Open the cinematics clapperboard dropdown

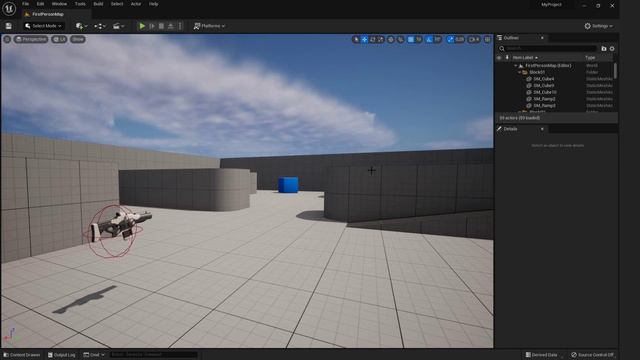coord(118,26)
